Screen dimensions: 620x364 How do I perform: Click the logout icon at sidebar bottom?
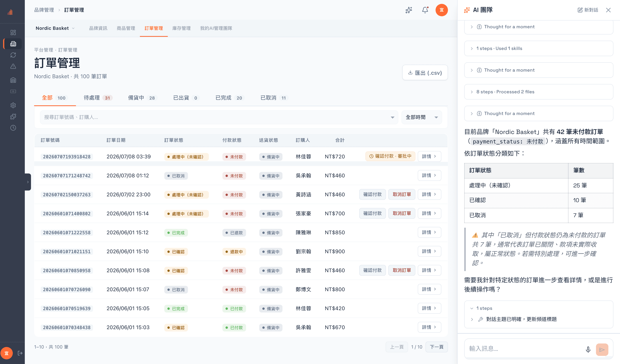(20, 353)
